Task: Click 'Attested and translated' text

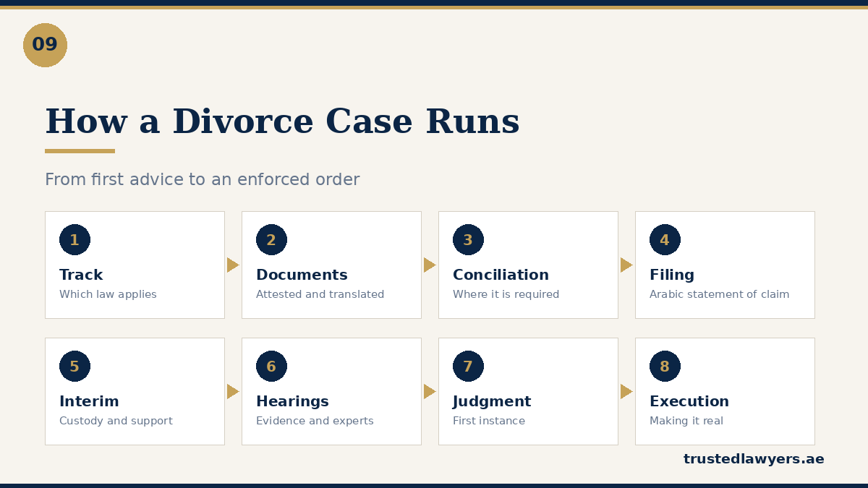Action: [x=320, y=294]
